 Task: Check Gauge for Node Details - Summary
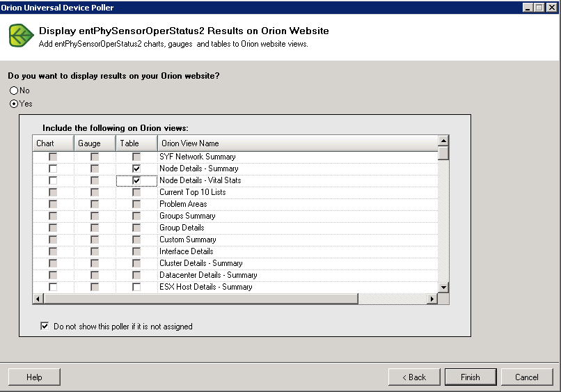pyautogui.click(x=95, y=168)
